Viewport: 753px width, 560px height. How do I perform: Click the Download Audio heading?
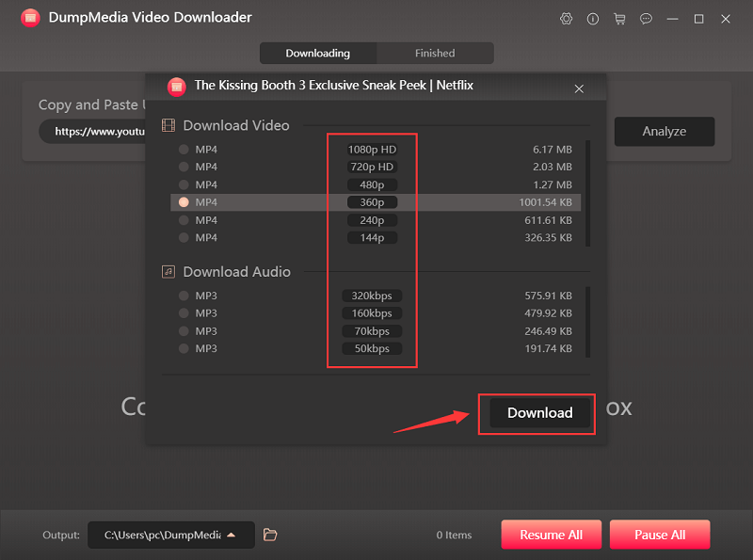pos(237,272)
